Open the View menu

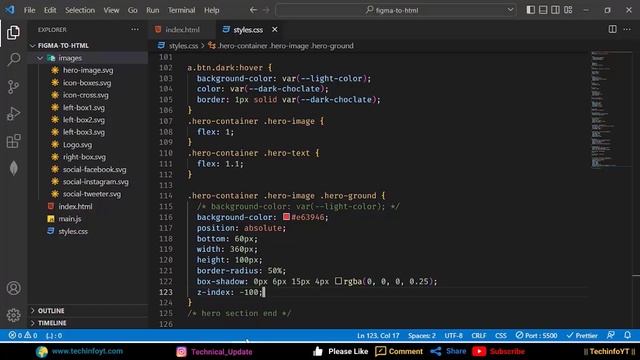(111, 10)
